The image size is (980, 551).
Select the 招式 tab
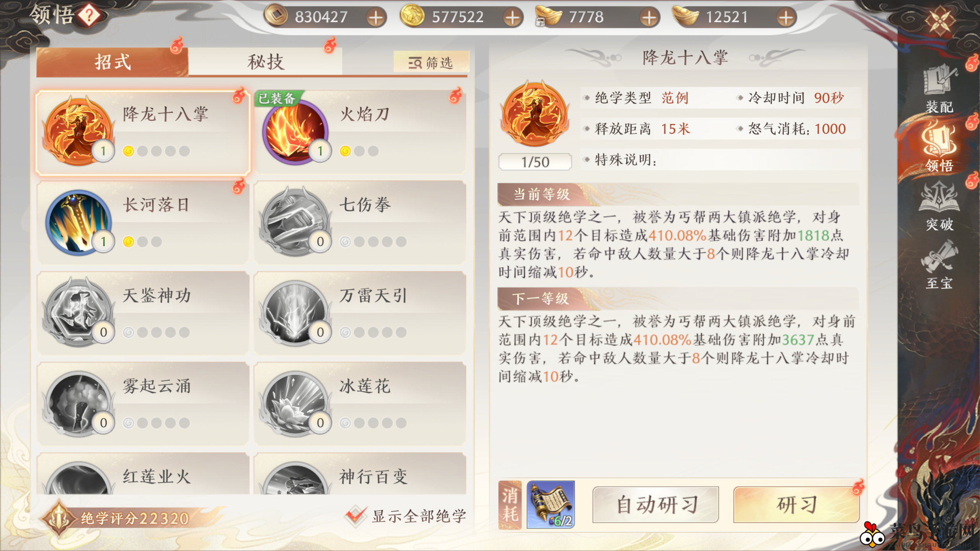point(112,62)
